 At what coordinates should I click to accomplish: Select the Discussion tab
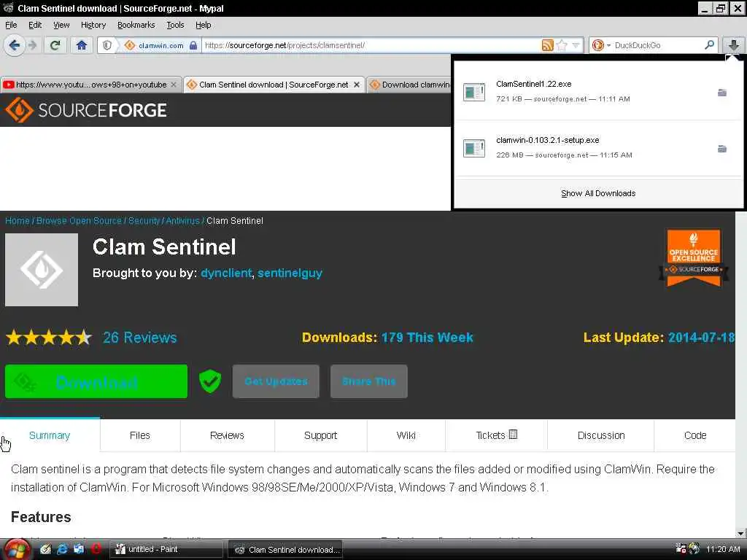pos(601,435)
